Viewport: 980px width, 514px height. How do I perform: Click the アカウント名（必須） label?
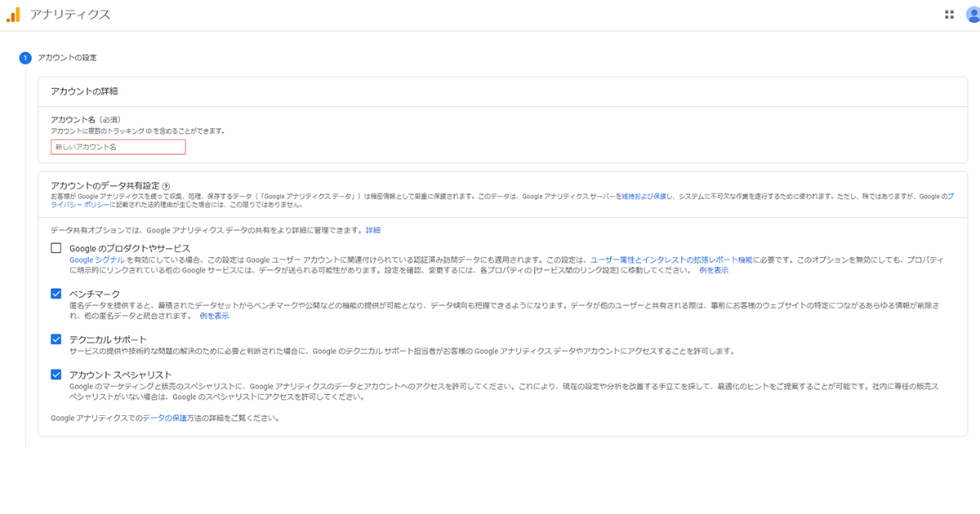(x=87, y=120)
